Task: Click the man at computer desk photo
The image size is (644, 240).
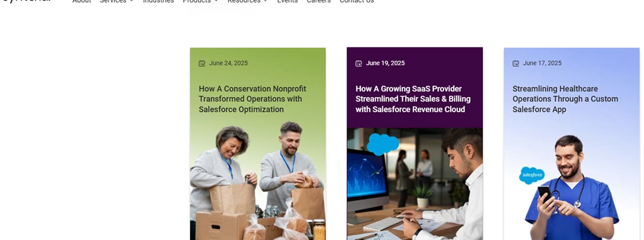Action: 415,184
